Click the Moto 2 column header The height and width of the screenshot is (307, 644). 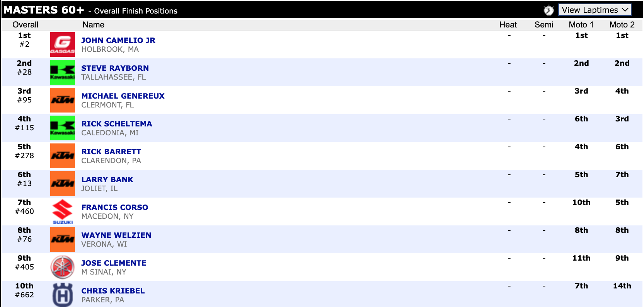coord(622,25)
